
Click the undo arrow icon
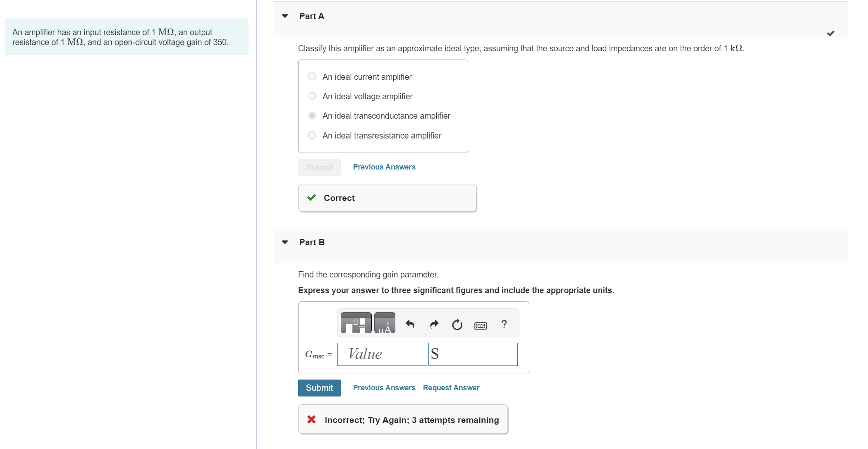(x=410, y=325)
